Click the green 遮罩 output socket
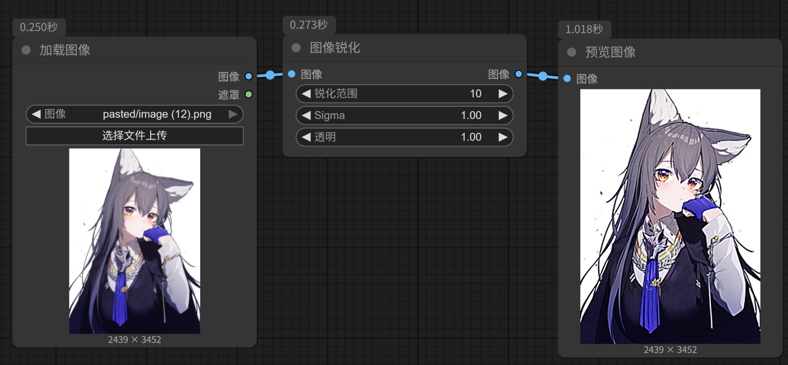788x365 pixels. pos(248,94)
